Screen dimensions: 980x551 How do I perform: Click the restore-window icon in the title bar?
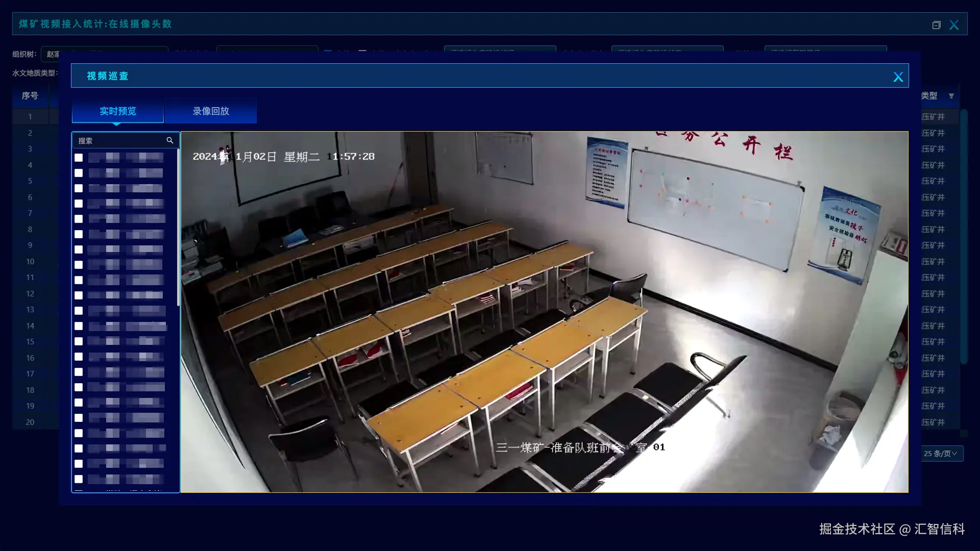tap(936, 25)
